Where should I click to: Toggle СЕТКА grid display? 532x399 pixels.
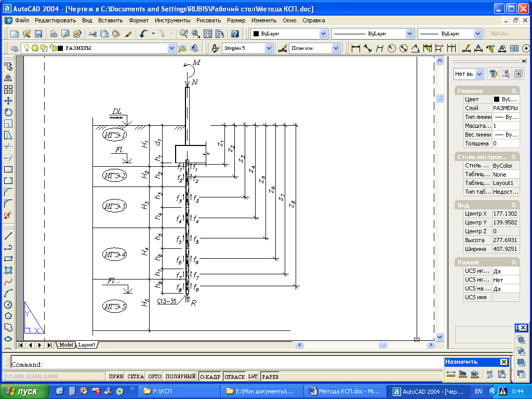pos(136,376)
